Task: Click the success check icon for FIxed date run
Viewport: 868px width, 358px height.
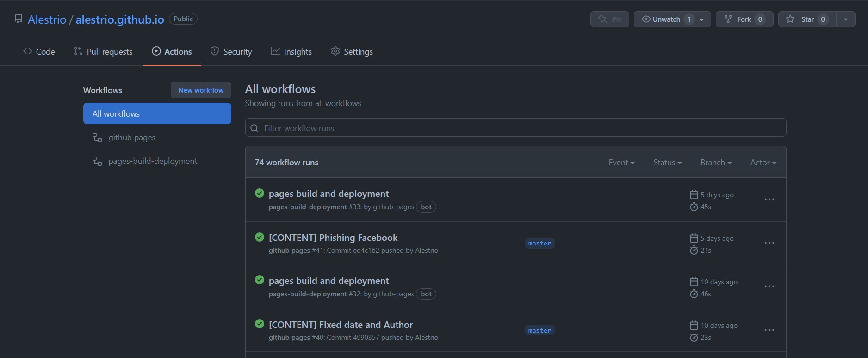Action: [260, 324]
